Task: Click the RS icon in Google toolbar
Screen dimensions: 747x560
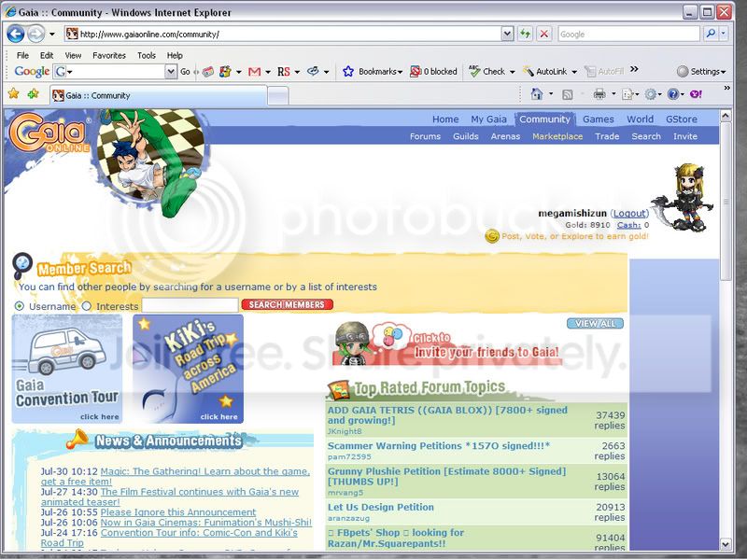Action: point(284,72)
